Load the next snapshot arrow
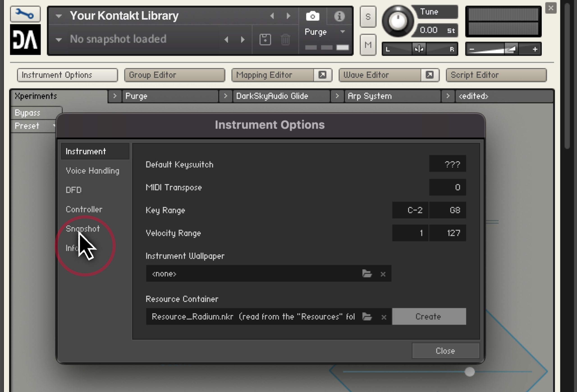The height and width of the screenshot is (392, 577). pos(243,39)
